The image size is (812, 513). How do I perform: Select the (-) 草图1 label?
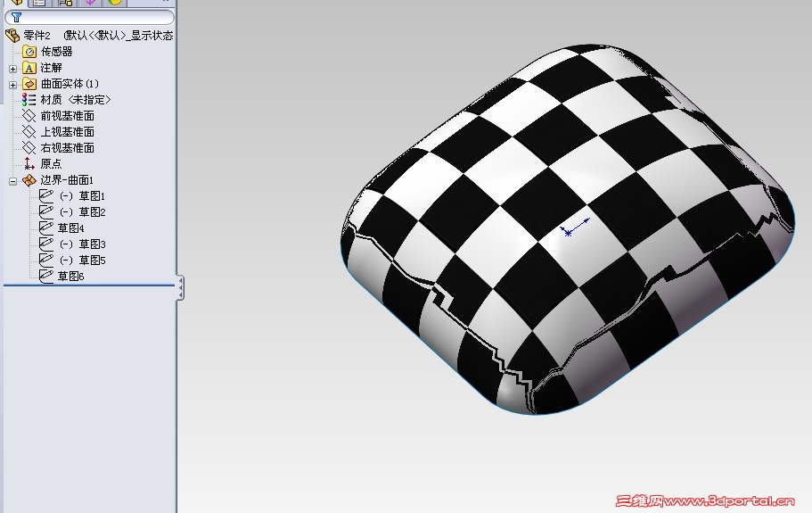pos(82,196)
